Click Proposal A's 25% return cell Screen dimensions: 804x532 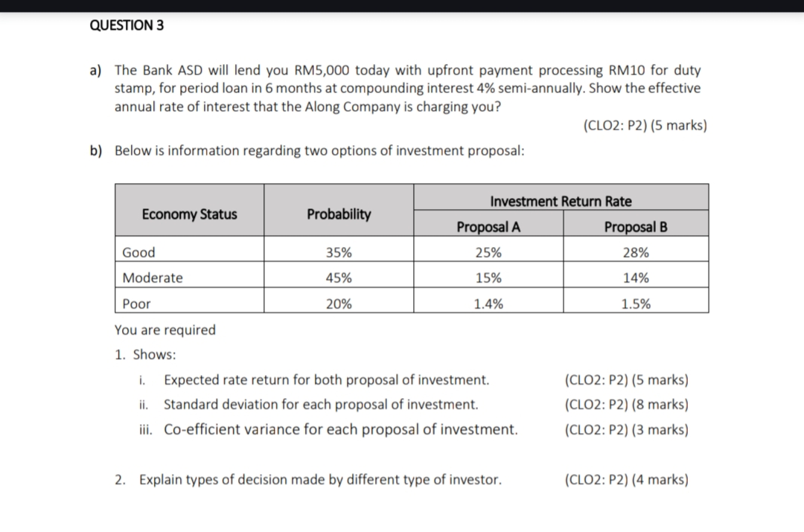[x=488, y=252]
